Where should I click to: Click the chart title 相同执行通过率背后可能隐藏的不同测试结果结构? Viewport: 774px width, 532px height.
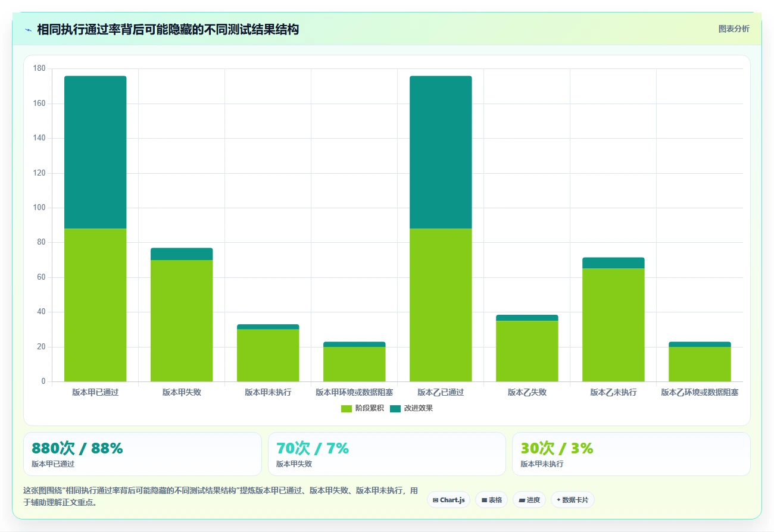pyautogui.click(x=168, y=29)
